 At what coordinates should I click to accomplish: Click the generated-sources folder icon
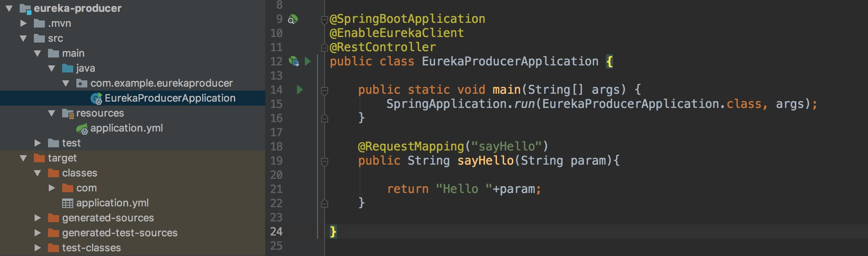pos(54,218)
